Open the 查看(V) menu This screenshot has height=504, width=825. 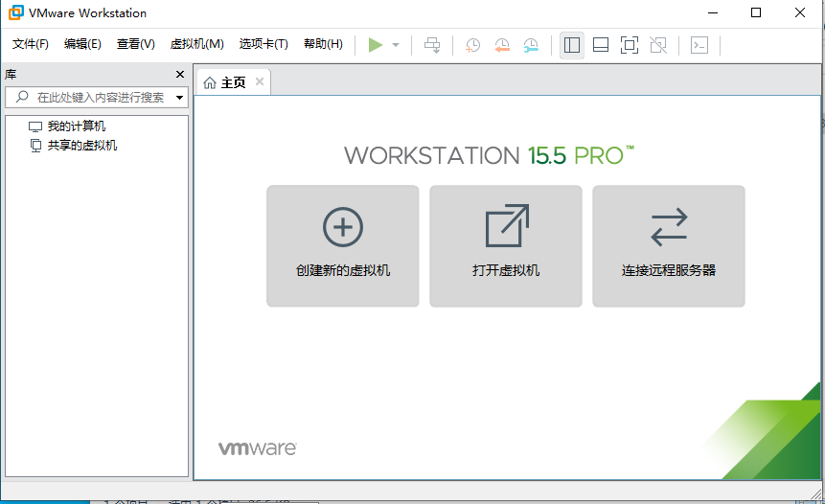(136, 44)
